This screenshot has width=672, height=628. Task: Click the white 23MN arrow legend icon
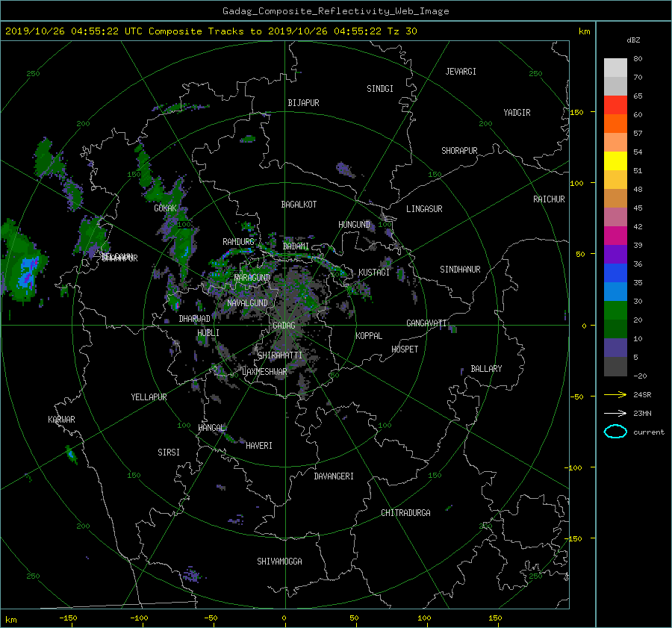click(x=615, y=413)
